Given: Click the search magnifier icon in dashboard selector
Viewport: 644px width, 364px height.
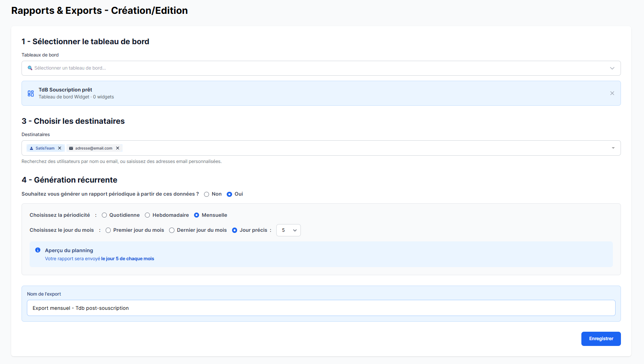Looking at the screenshot, I should (30, 68).
